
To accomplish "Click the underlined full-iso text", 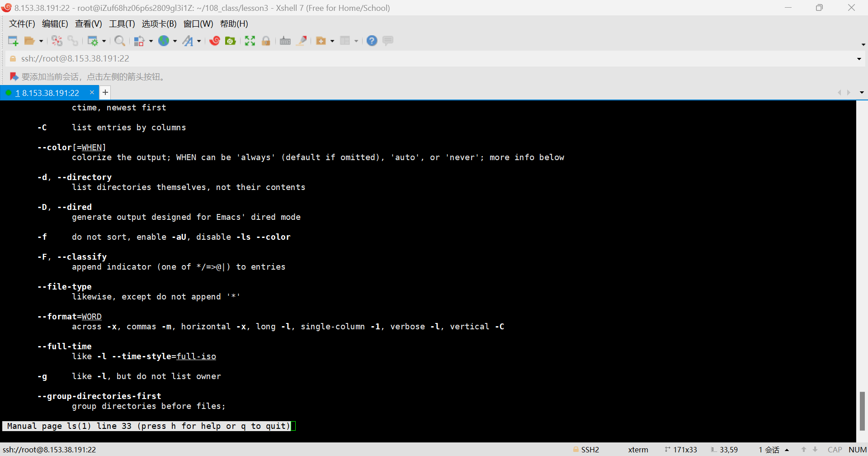I will click(196, 356).
